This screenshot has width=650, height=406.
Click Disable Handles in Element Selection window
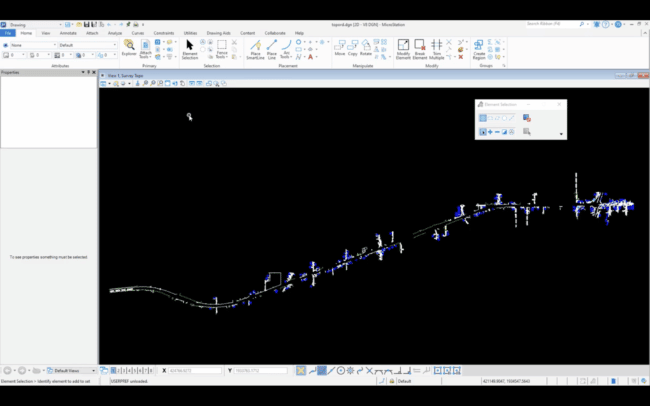tap(526, 118)
